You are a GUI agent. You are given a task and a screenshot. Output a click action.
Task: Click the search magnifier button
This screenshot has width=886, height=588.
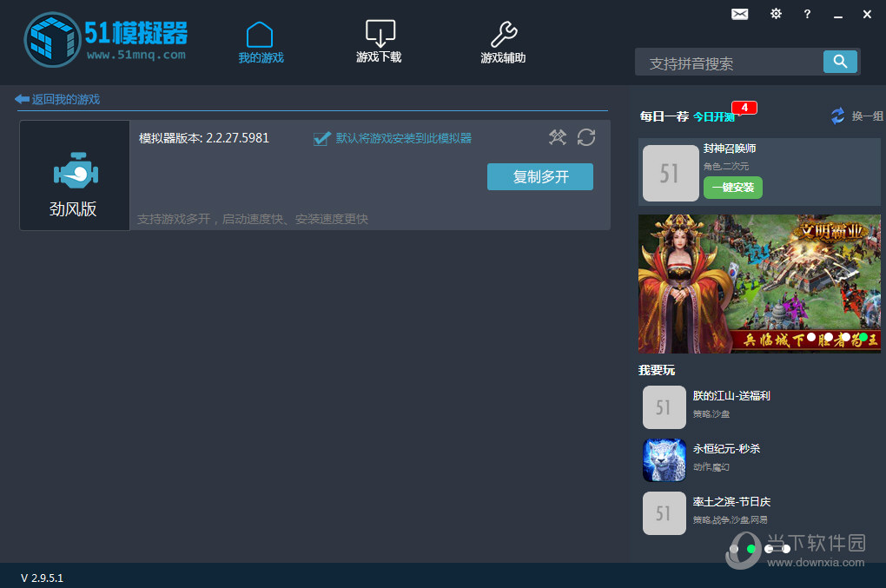point(840,62)
